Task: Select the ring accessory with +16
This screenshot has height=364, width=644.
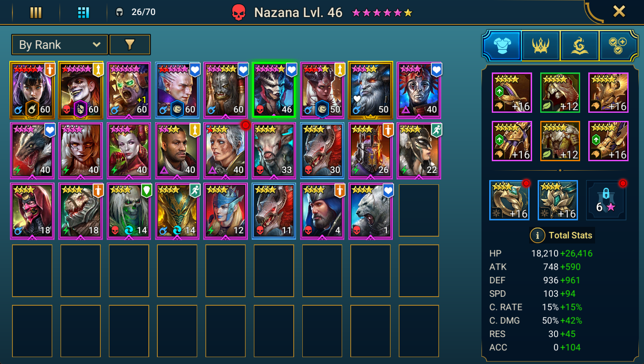Action: (509, 200)
